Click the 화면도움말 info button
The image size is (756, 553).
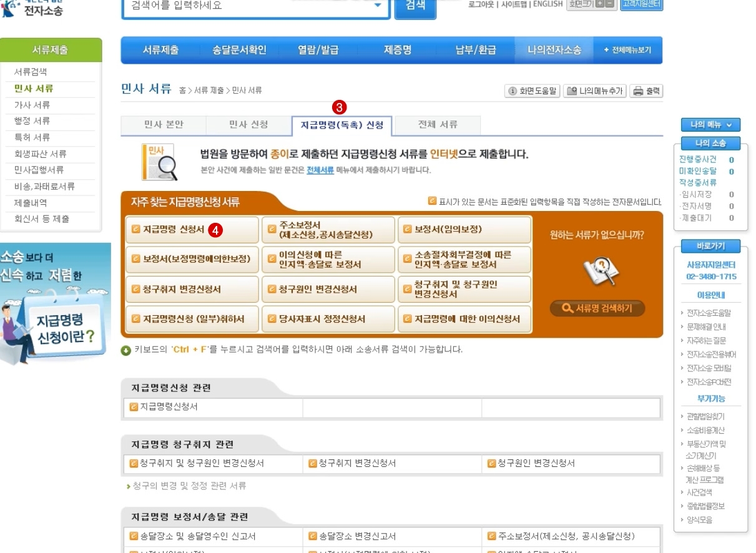[533, 91]
